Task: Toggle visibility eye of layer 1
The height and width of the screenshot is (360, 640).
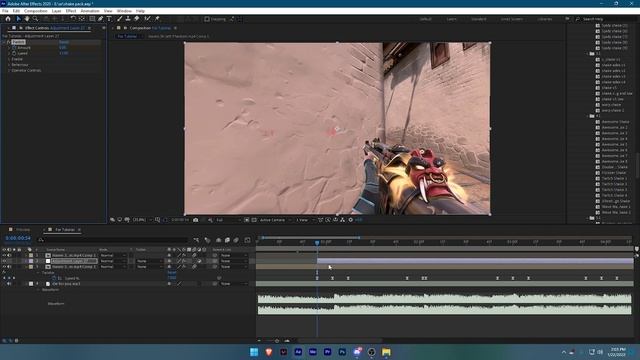Action: pos(4,255)
